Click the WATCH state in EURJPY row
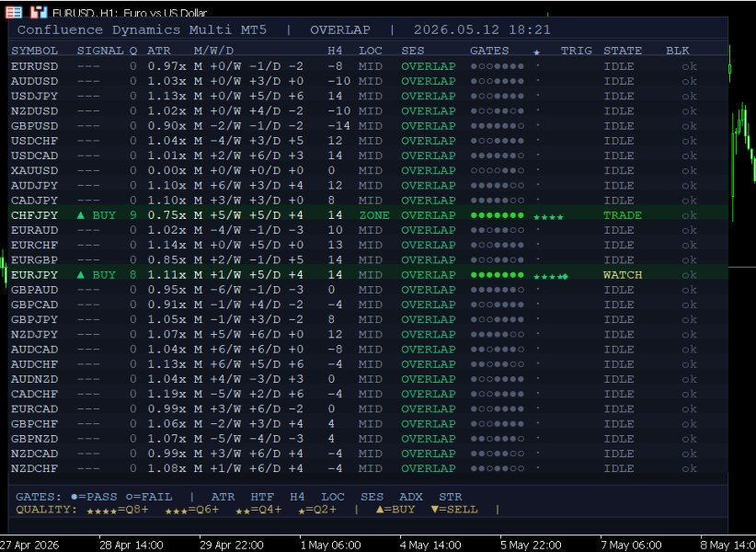 623,275
